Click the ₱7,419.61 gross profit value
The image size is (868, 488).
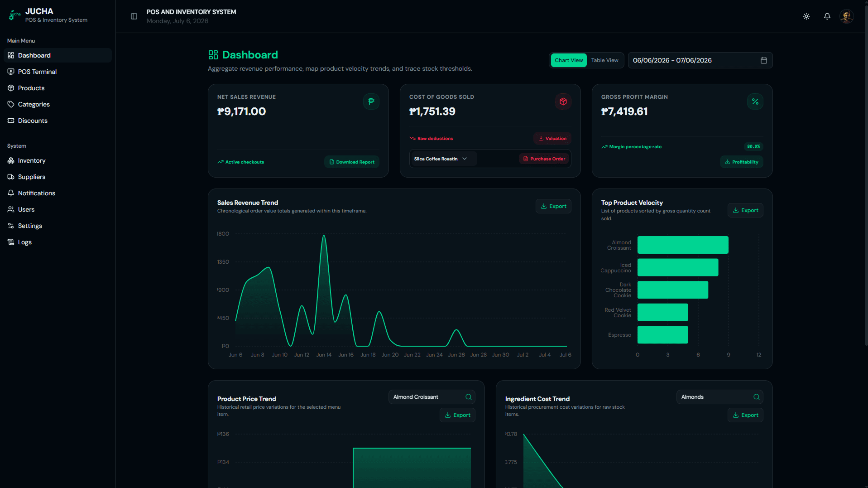click(624, 111)
